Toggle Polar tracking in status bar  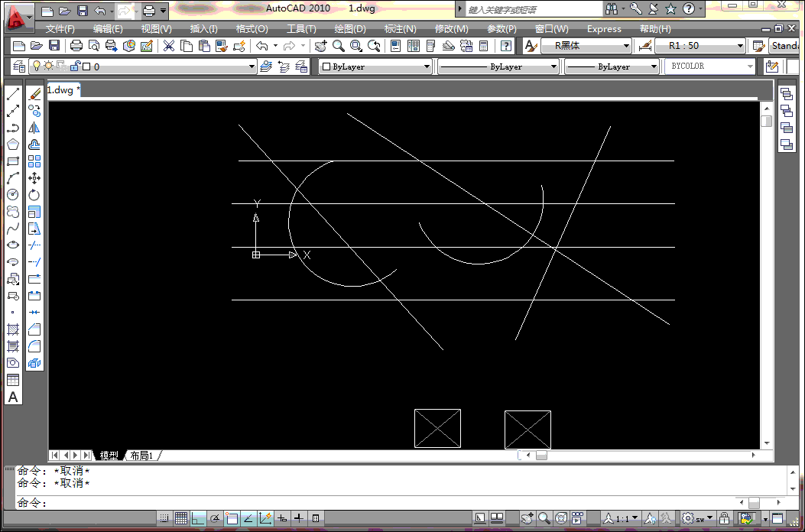(215, 517)
